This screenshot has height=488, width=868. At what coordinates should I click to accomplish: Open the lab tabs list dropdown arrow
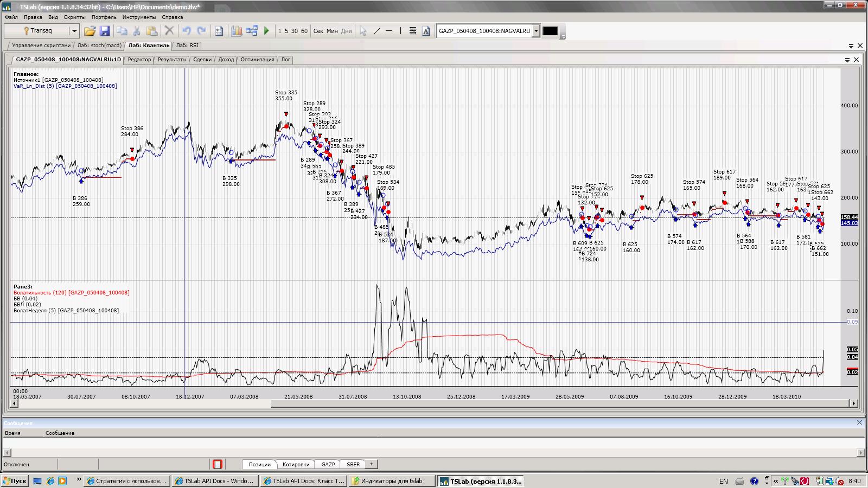(x=851, y=46)
